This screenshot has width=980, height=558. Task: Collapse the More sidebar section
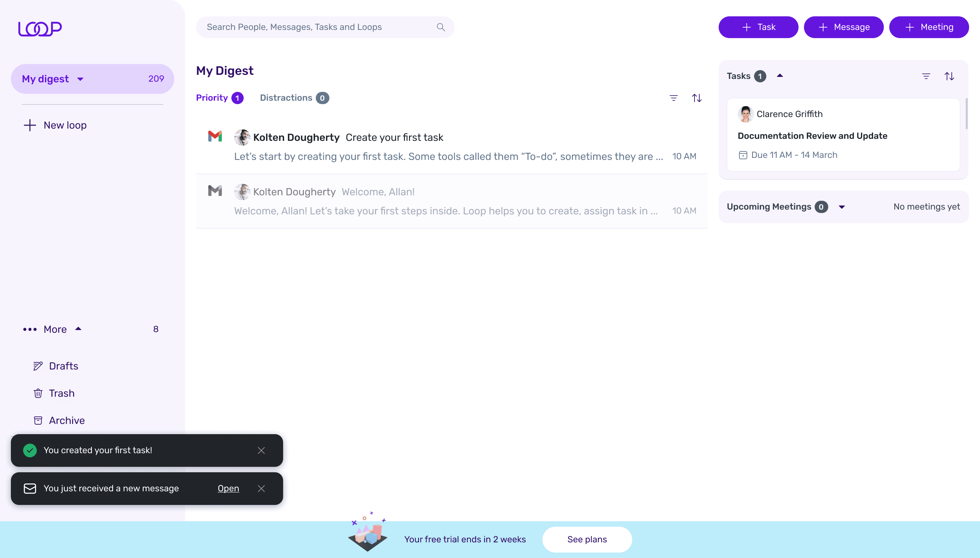tap(78, 329)
